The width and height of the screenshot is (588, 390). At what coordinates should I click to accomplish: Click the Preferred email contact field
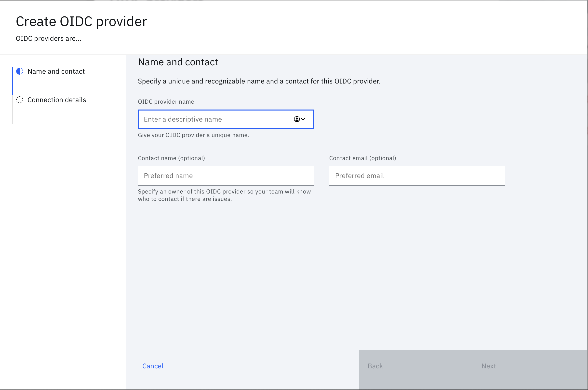click(417, 176)
